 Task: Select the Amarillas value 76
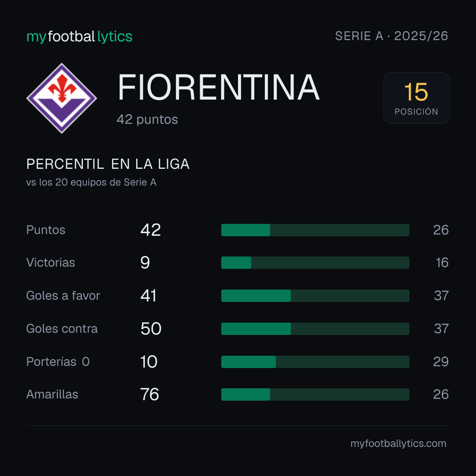point(150,394)
